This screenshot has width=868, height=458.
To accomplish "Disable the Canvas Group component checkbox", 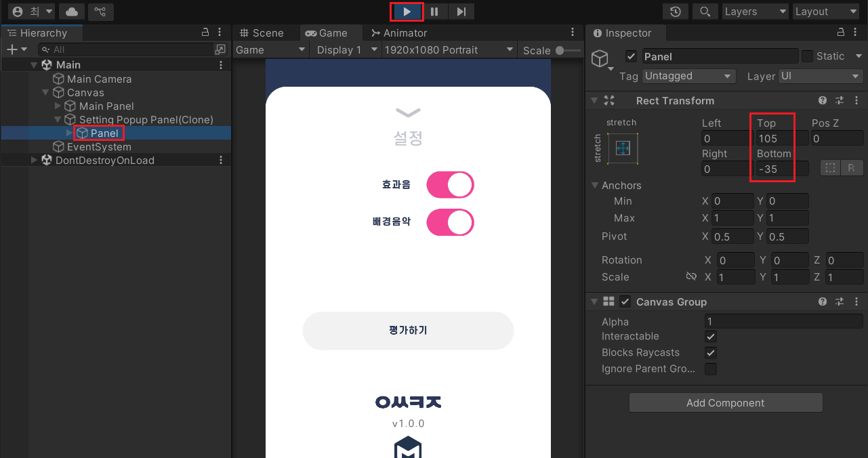I will click(x=625, y=301).
